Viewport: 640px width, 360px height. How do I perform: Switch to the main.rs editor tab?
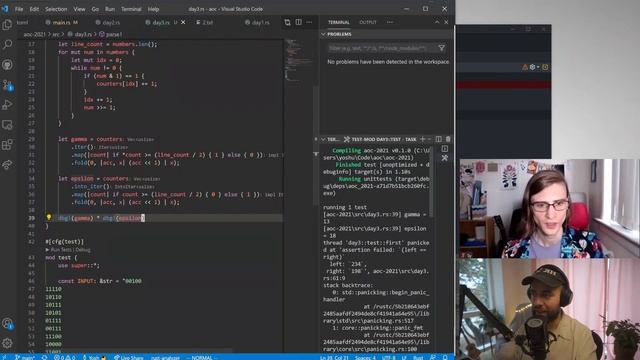62,22
